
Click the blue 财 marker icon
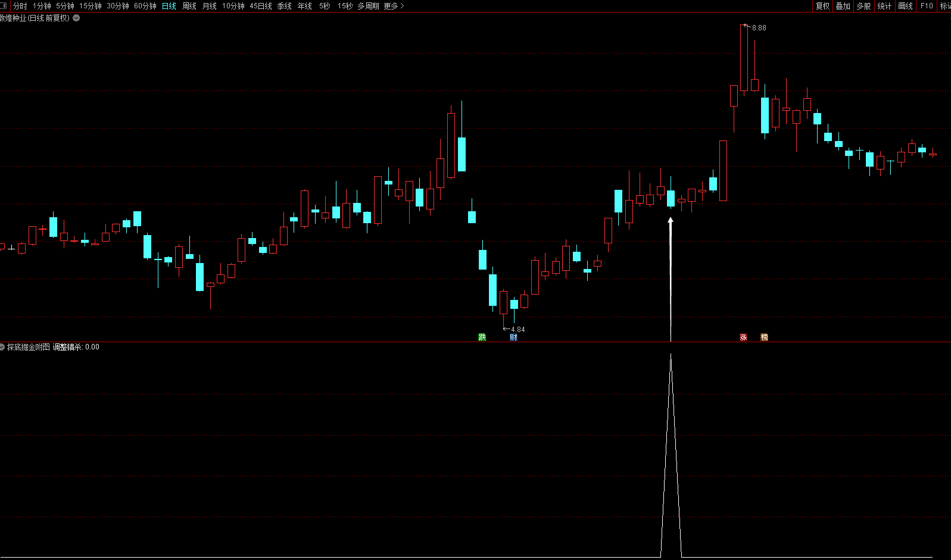click(513, 337)
